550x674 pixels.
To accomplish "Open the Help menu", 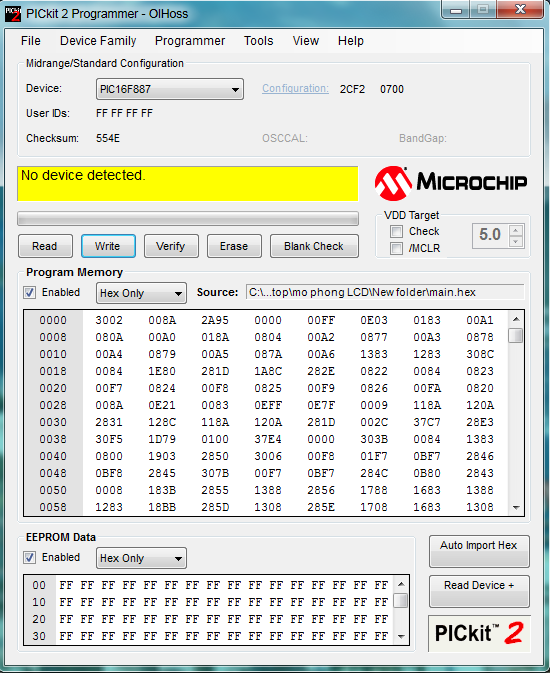I will tap(351, 41).
